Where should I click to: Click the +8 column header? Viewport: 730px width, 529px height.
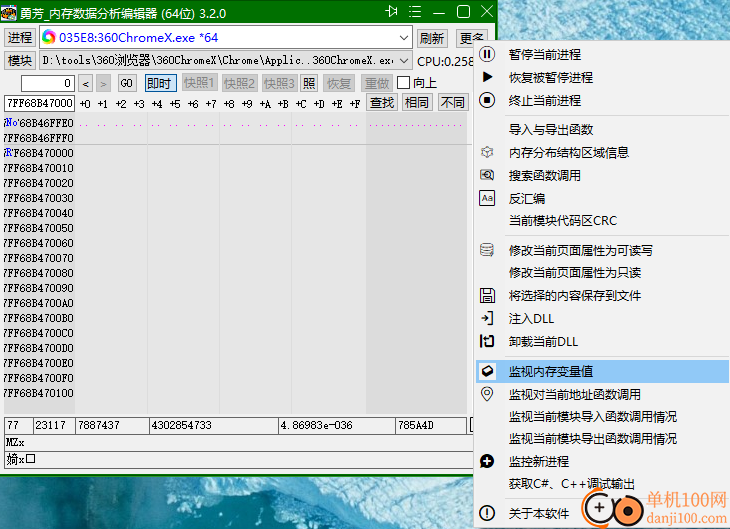(229, 103)
